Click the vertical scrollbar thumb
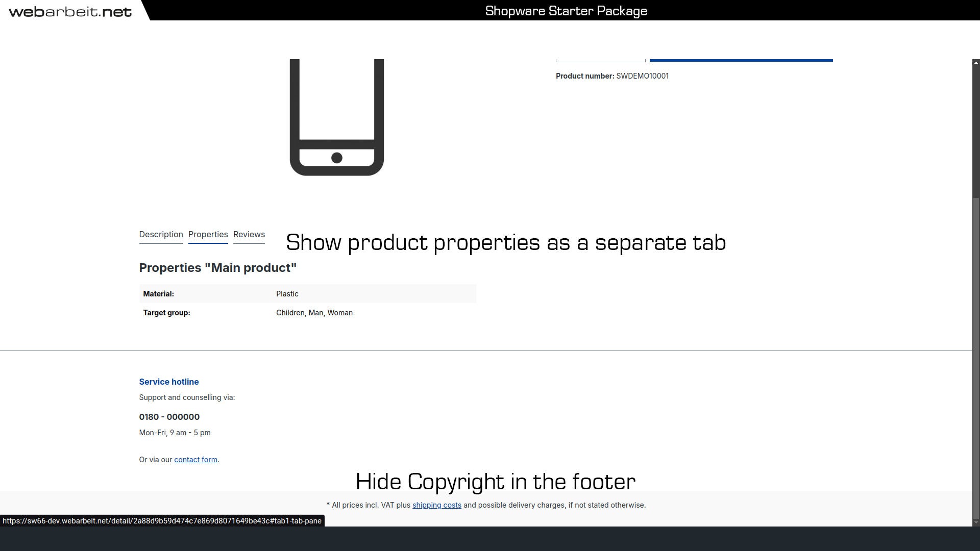This screenshot has width=980, height=551. [976, 357]
